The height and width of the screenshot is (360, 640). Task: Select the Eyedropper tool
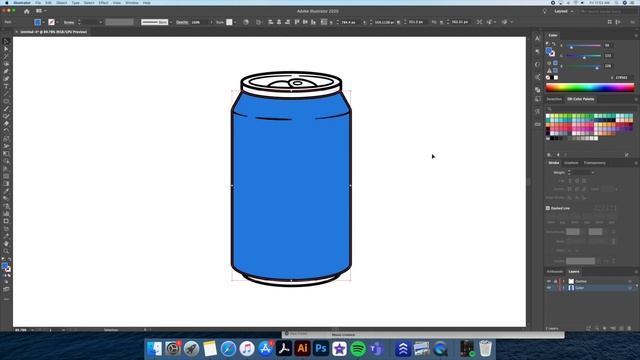point(6,191)
